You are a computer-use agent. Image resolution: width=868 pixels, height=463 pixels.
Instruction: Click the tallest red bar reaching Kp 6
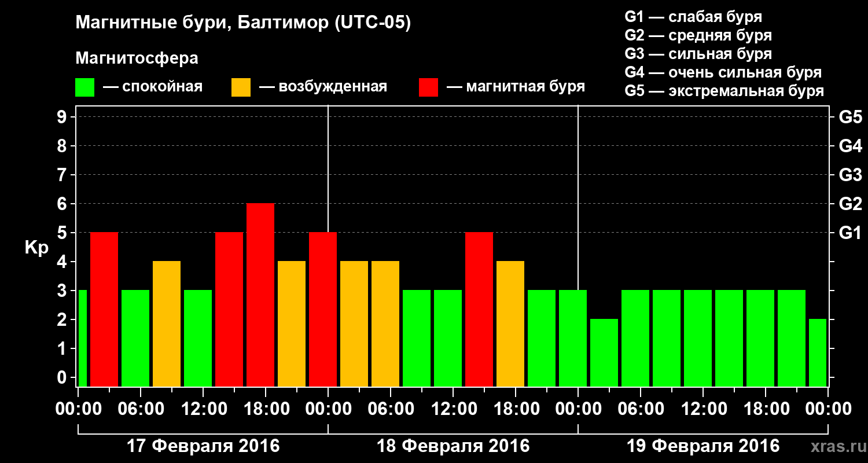click(260, 295)
